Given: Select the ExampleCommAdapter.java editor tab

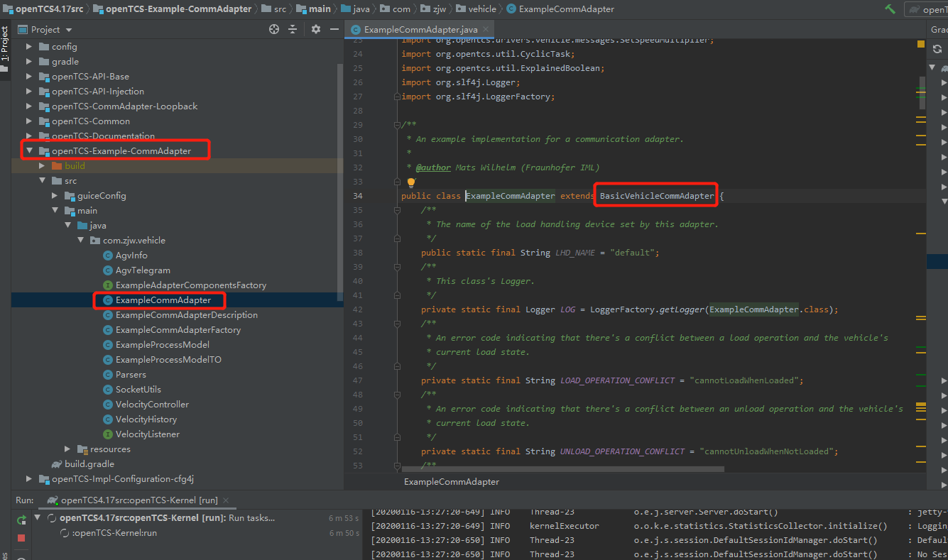Looking at the screenshot, I should 420,30.
